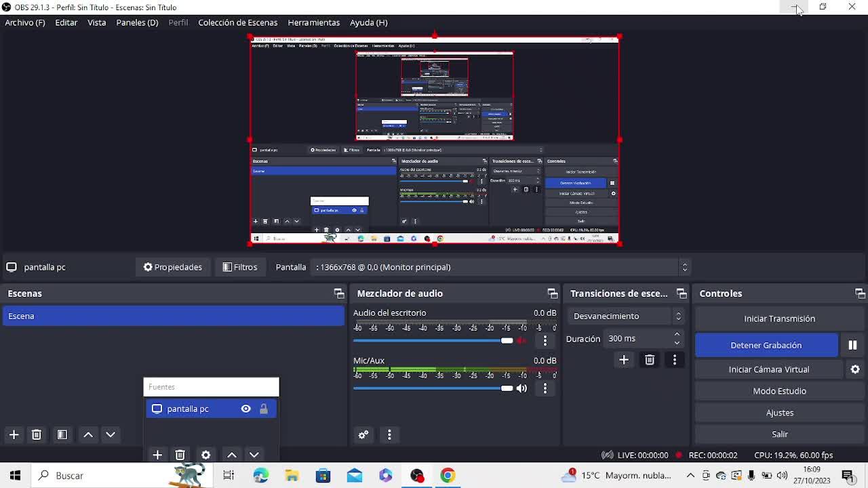Screen dimensions: 868x488
Task: Open source properties gear in Fuentes toolbar
Action: point(206,455)
